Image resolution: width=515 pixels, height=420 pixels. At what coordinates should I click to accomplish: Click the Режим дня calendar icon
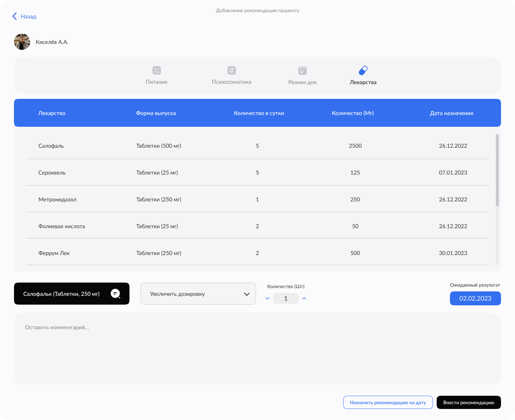pyautogui.click(x=302, y=70)
